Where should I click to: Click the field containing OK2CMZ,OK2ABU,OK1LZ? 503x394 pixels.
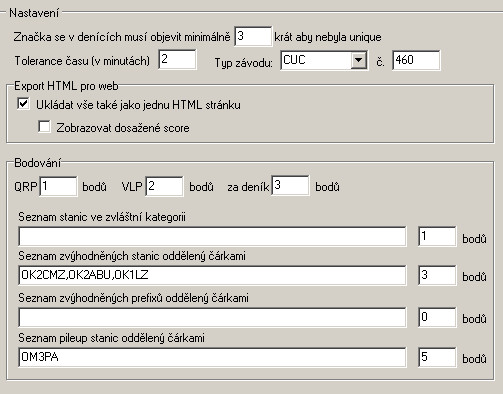coord(212,275)
